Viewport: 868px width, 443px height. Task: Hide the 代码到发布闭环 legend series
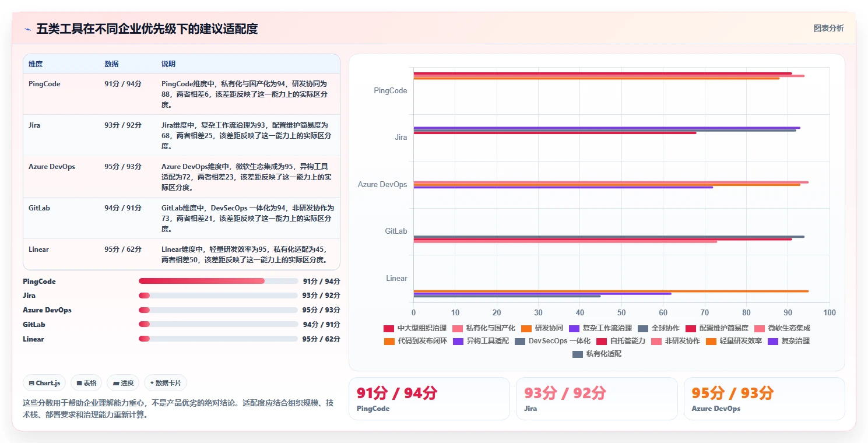coord(416,341)
